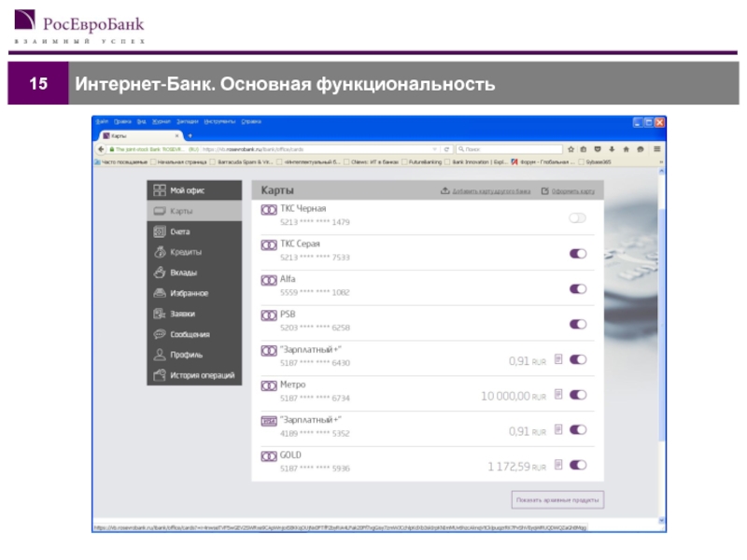The width and height of the screenshot is (747, 560).
Task: Go to Профиль section
Action: tap(194, 355)
